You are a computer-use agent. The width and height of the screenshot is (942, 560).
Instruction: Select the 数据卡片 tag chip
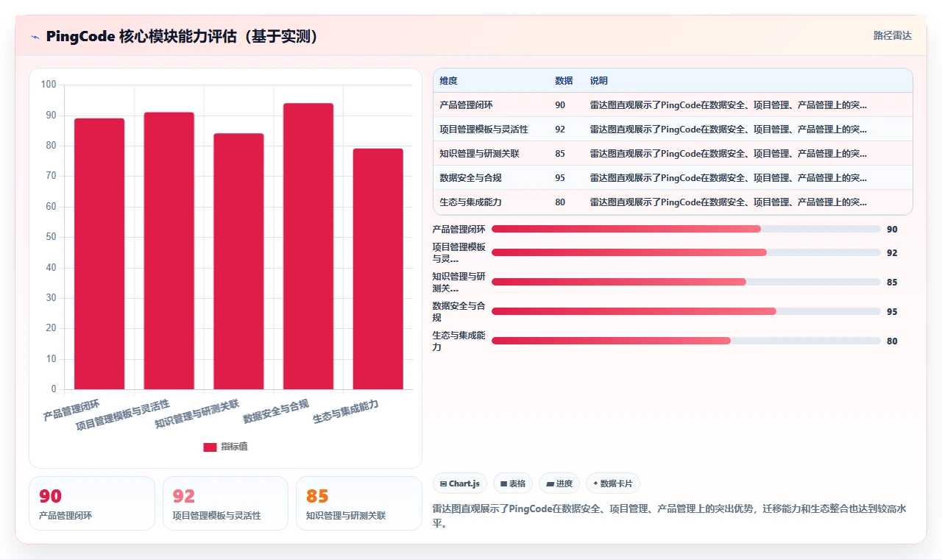tap(613, 483)
